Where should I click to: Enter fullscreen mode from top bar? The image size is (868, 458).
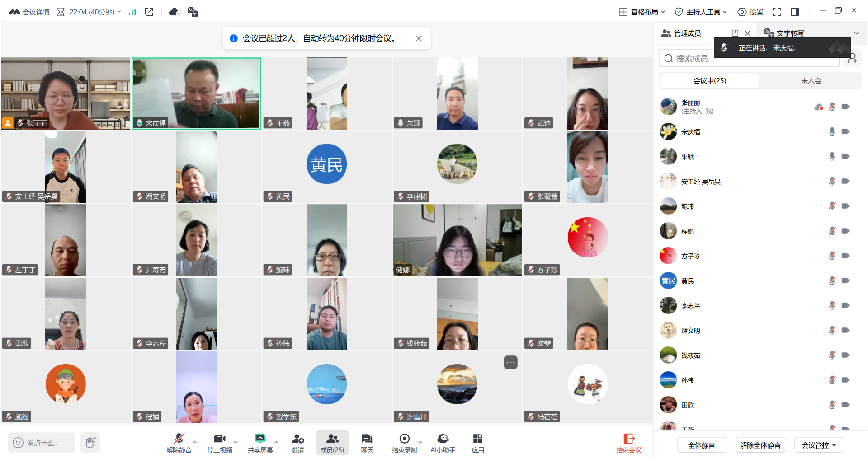[x=777, y=12]
